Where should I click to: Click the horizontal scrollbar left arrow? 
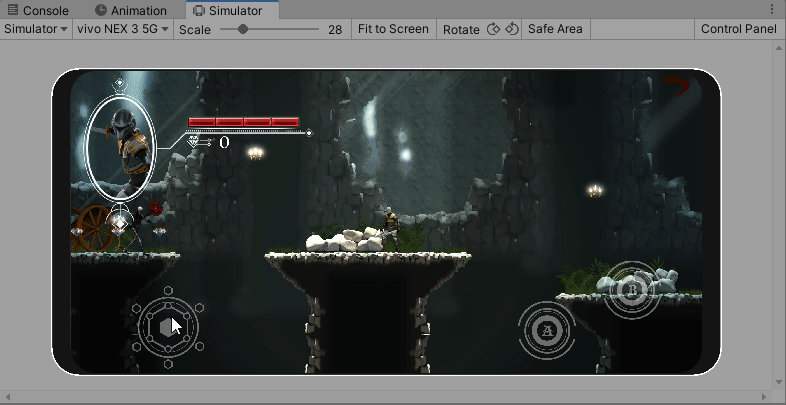point(6,397)
